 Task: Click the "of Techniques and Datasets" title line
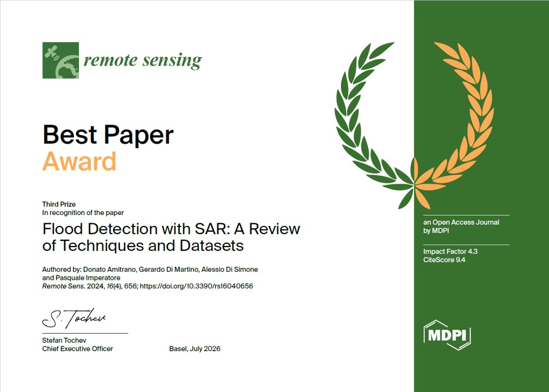click(x=143, y=246)
